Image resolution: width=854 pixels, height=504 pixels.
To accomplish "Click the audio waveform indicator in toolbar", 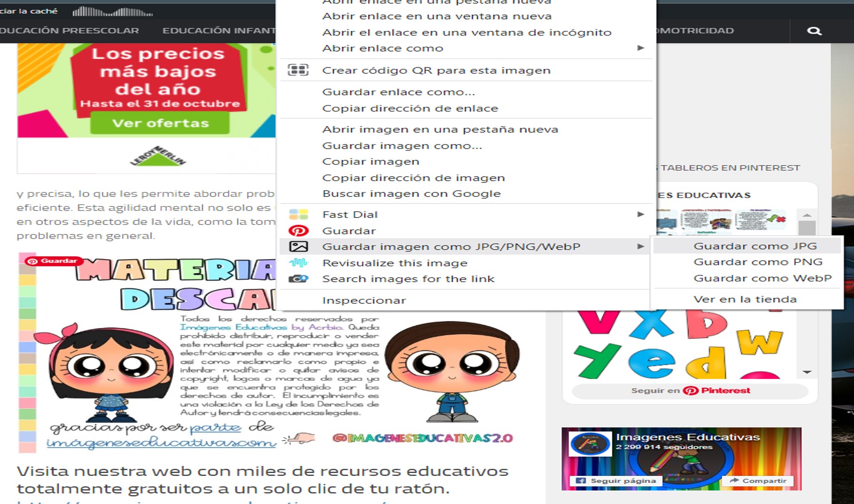I will click(x=113, y=11).
